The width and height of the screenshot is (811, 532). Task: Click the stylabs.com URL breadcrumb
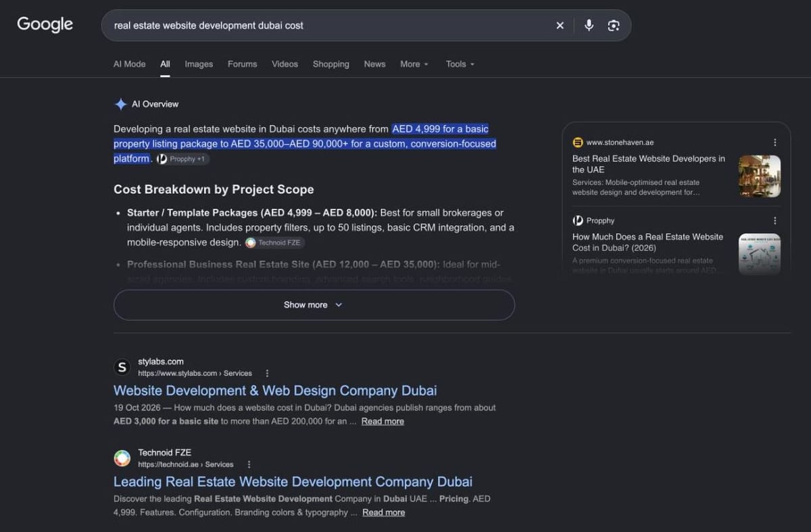(195, 373)
